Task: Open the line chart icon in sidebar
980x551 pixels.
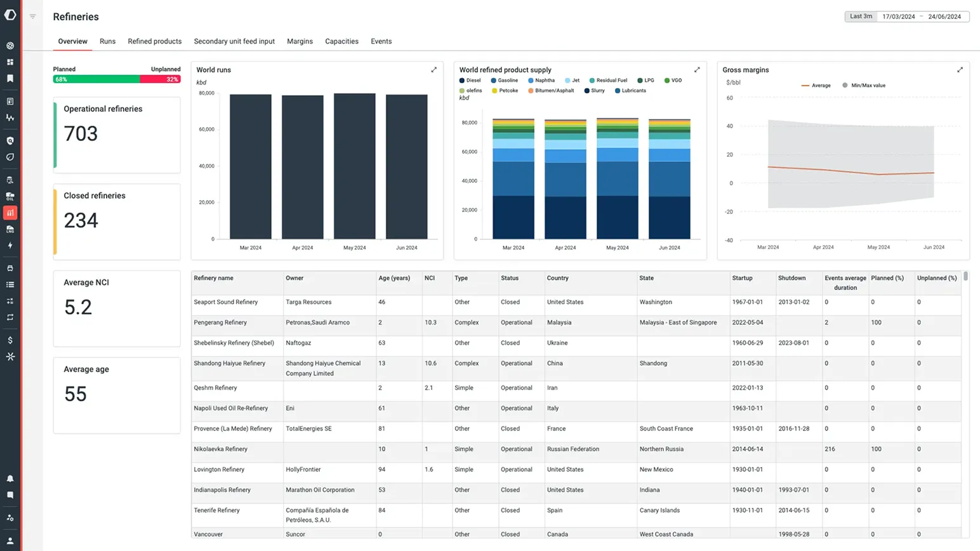Action: pos(10,118)
